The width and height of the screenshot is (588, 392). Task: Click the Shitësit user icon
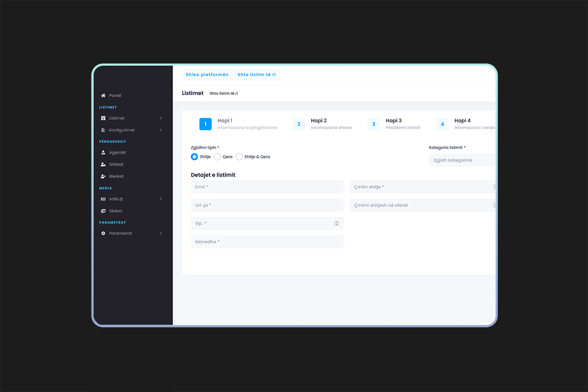tap(103, 165)
